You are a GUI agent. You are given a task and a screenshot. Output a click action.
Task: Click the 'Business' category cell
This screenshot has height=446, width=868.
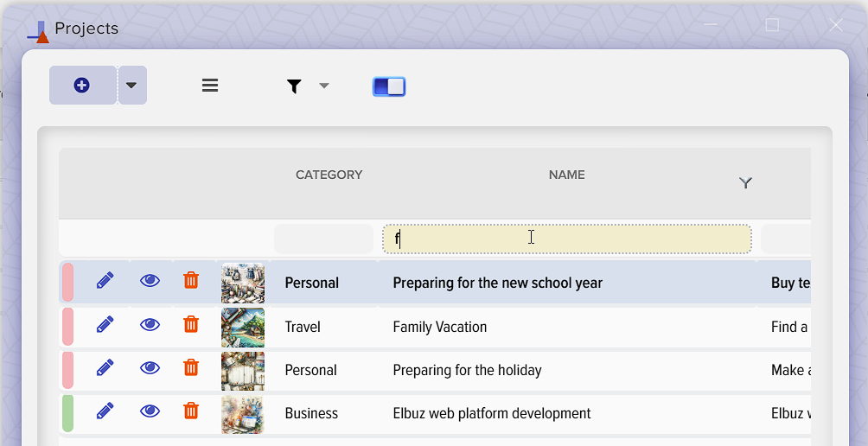[x=311, y=413]
